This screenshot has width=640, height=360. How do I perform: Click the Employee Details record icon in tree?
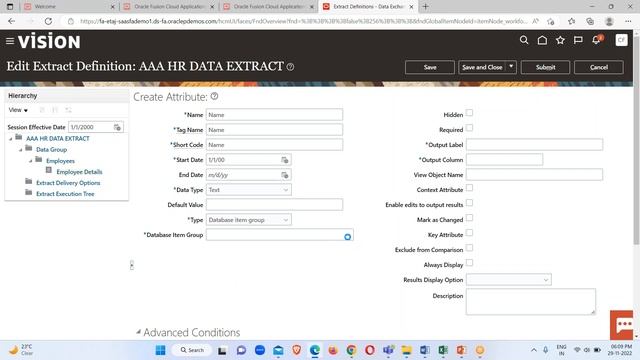click(x=49, y=170)
